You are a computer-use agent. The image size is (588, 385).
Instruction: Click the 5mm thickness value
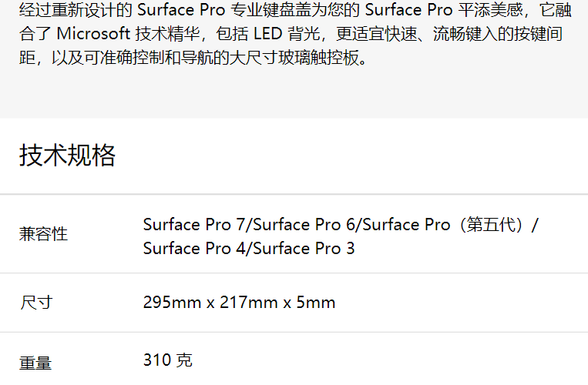tap(316, 303)
